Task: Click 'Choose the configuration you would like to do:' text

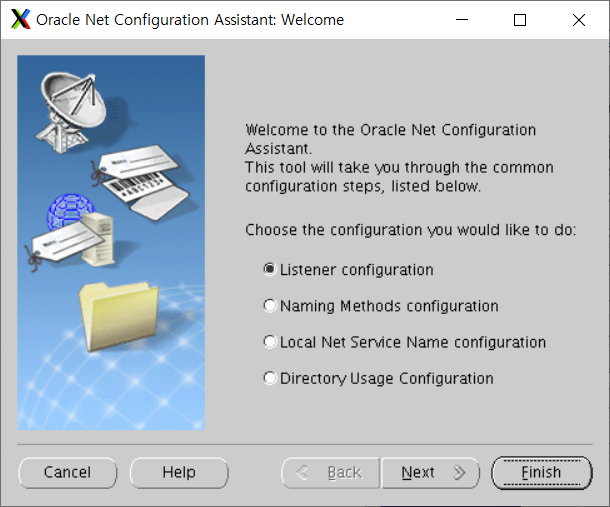Action: point(410,230)
